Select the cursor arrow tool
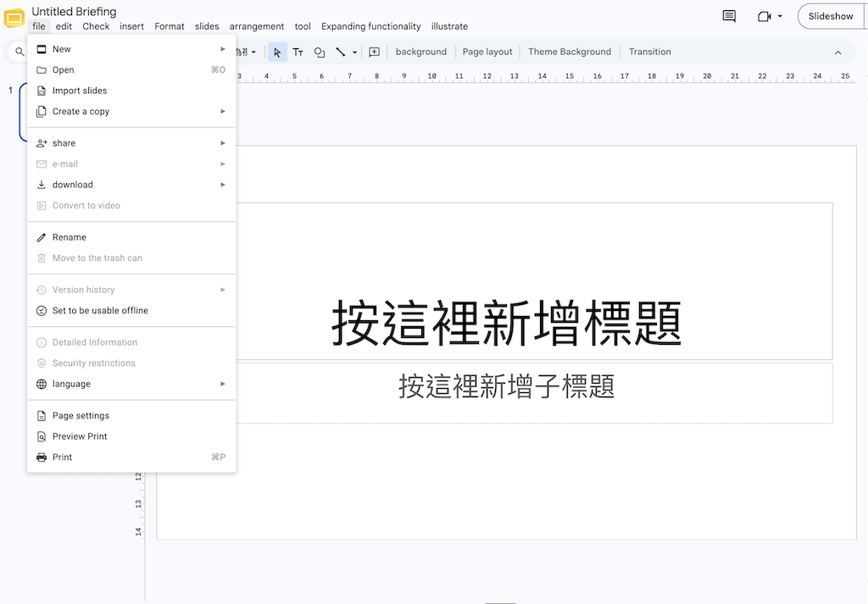The height and width of the screenshot is (604, 868). tap(277, 53)
